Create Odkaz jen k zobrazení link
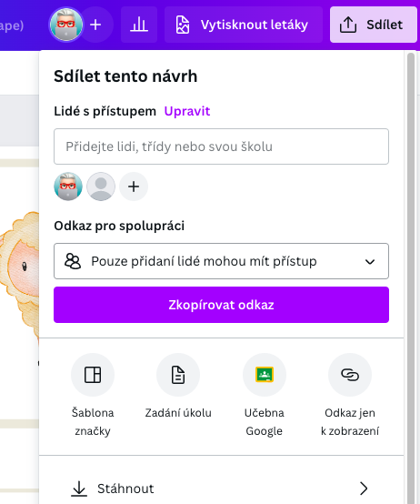 point(350,375)
